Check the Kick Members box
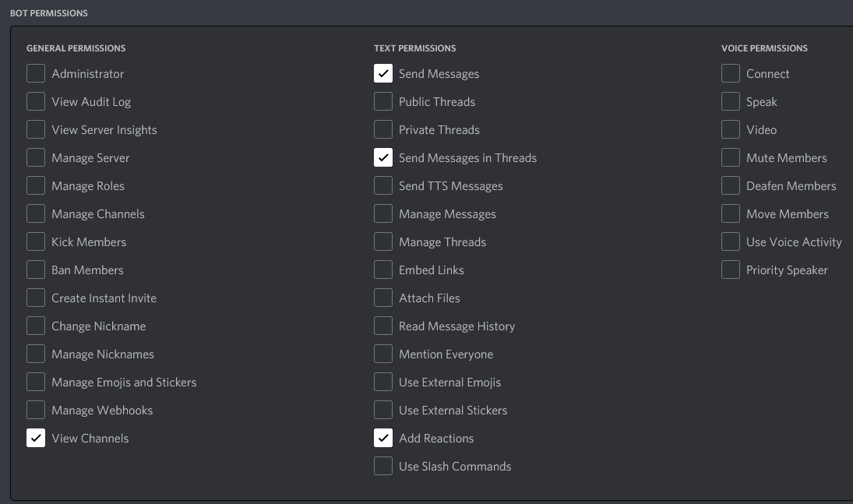Image resolution: width=853 pixels, height=504 pixels. pyautogui.click(x=35, y=241)
